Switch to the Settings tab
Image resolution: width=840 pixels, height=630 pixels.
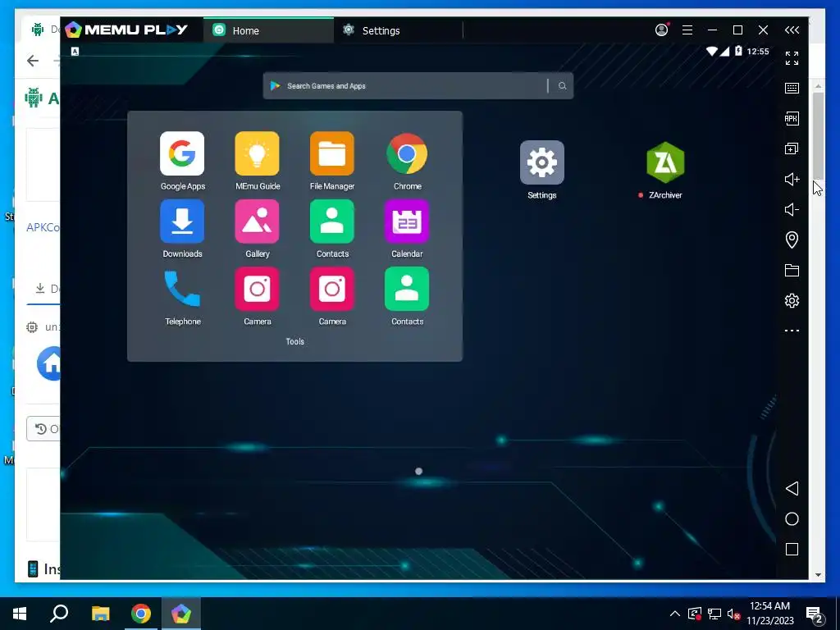pos(398,30)
